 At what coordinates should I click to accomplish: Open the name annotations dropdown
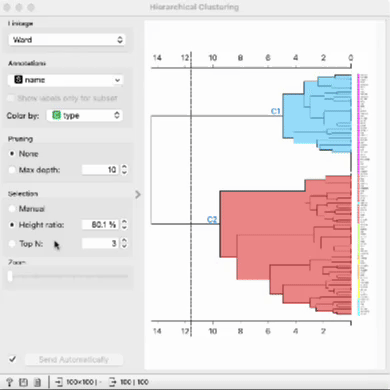(x=65, y=80)
